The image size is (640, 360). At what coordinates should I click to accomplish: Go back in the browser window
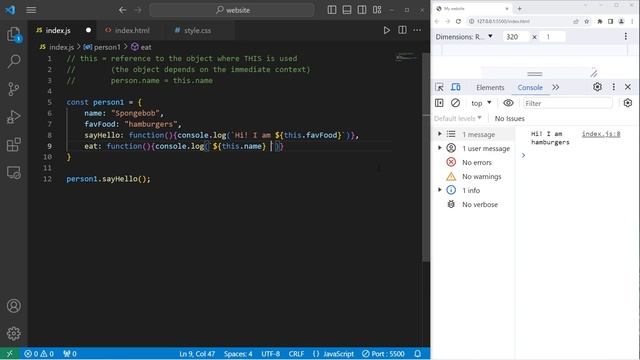tap(437, 21)
